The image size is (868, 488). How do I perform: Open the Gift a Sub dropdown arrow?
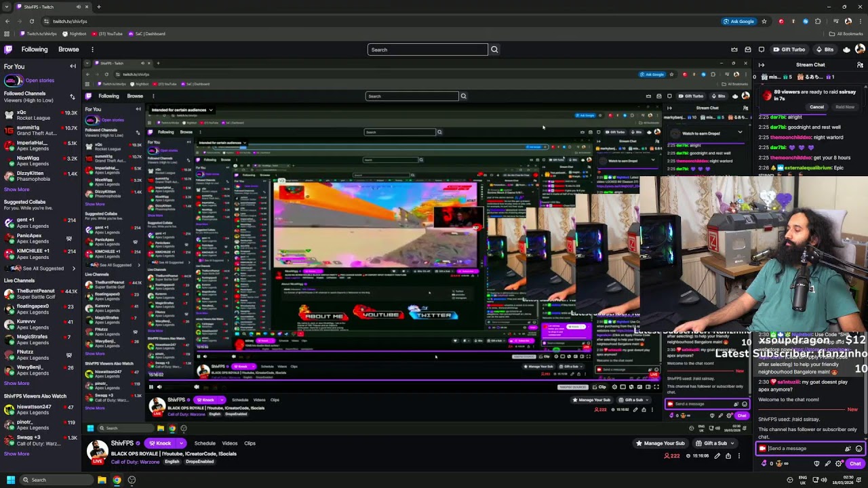733,443
